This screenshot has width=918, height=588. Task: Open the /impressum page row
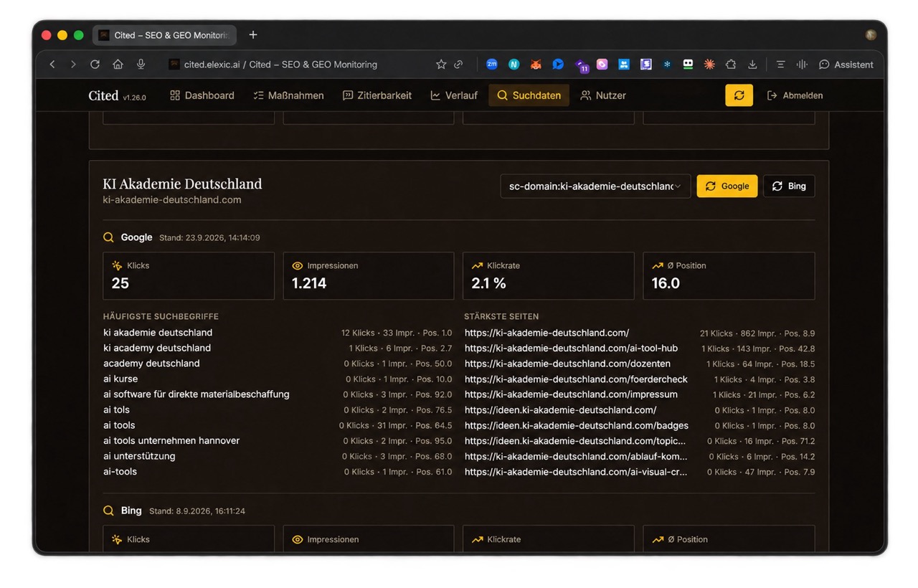pos(640,394)
